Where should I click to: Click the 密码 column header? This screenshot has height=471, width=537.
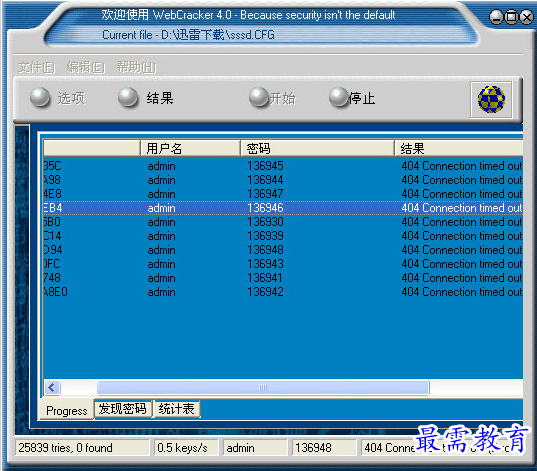317,148
